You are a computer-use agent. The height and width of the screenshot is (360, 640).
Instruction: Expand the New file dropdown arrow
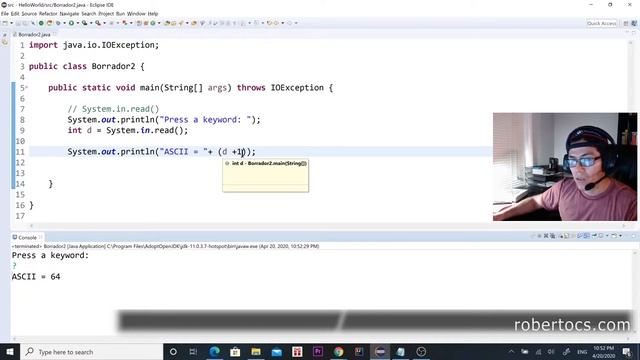pyautogui.click(x=11, y=23)
